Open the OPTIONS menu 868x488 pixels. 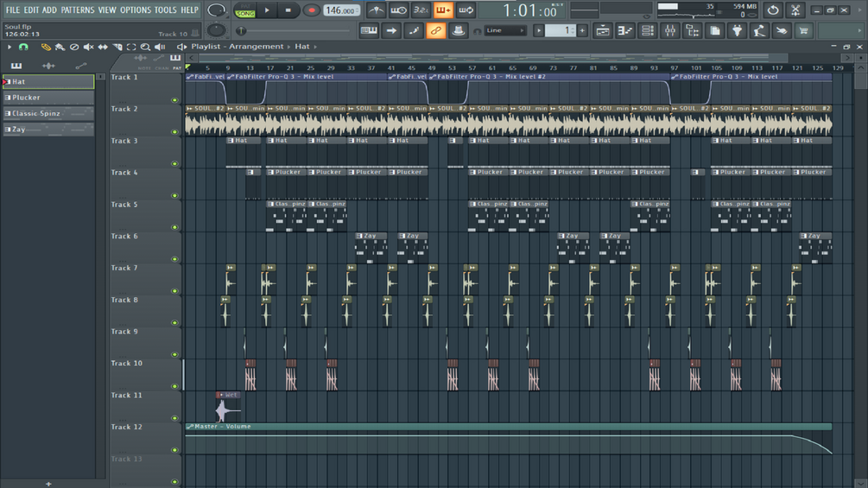(136, 10)
